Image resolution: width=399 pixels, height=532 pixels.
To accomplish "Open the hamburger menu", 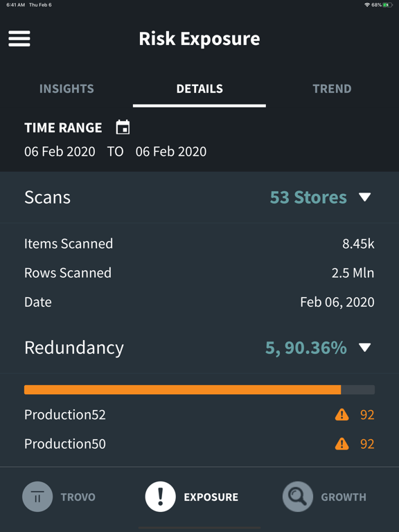I will [19, 38].
